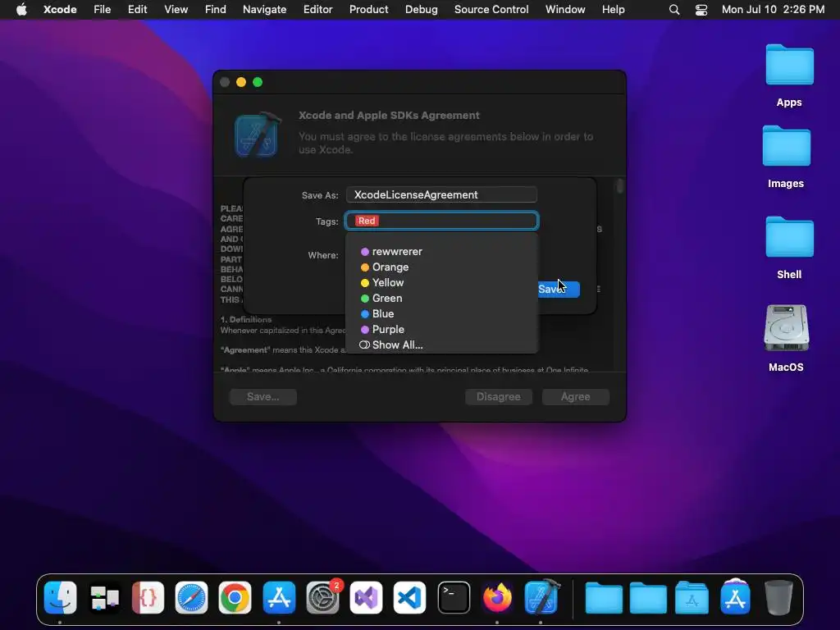This screenshot has height=630, width=840.
Task: Open the Trash in the Dock
Action: [778, 597]
